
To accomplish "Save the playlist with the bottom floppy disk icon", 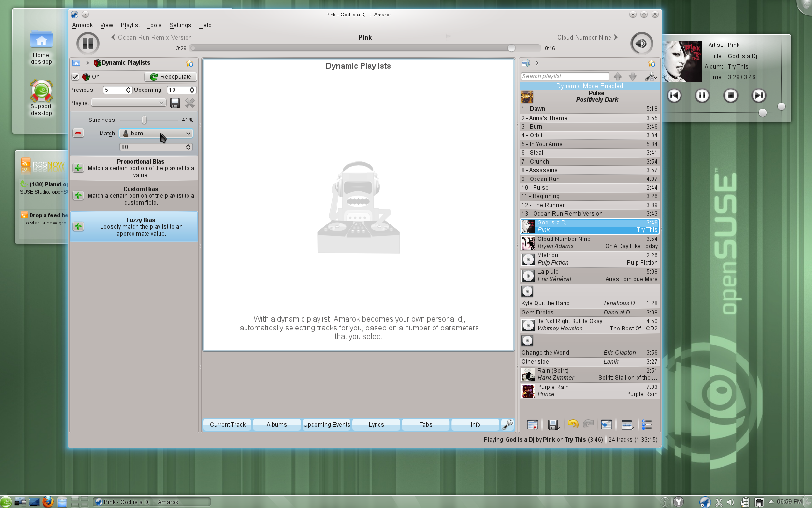I will 553,425.
